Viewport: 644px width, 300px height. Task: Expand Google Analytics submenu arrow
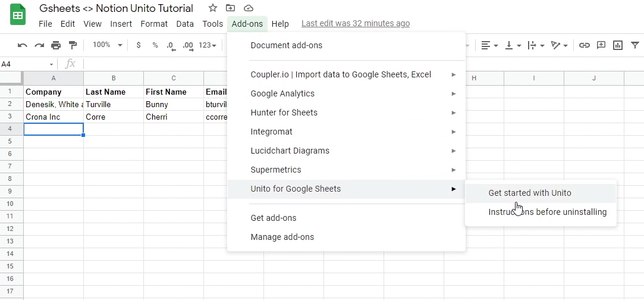tap(454, 93)
